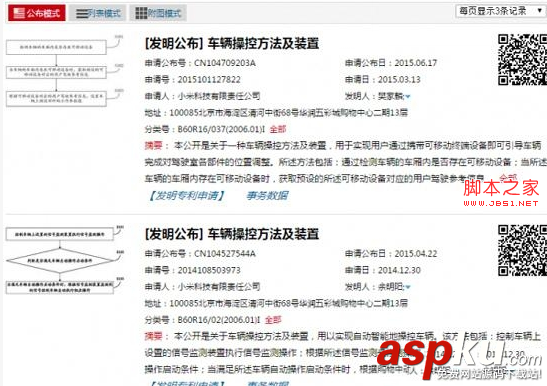Viewport: 547px width, 386px height.
Task: Click applicant 小米科技有限责任公司 in first record
Action: (x=219, y=96)
